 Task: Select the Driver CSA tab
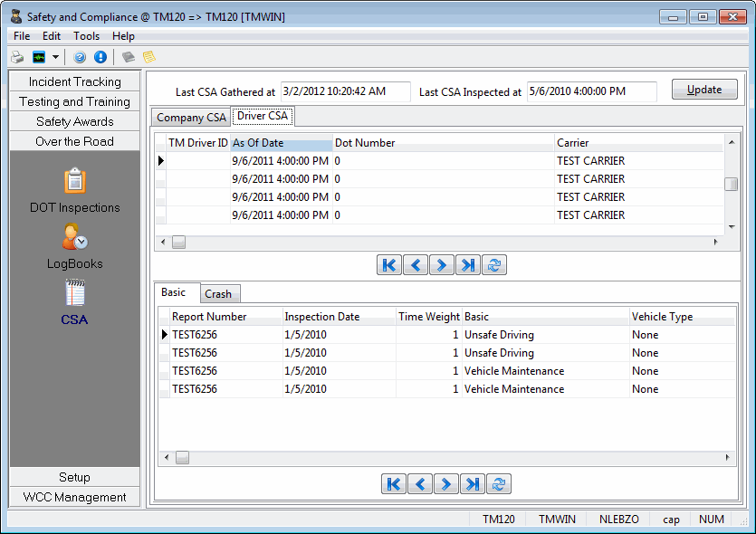(263, 116)
